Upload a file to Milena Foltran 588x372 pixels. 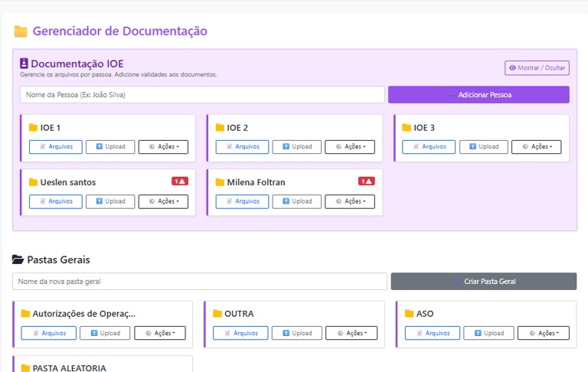pyautogui.click(x=297, y=201)
